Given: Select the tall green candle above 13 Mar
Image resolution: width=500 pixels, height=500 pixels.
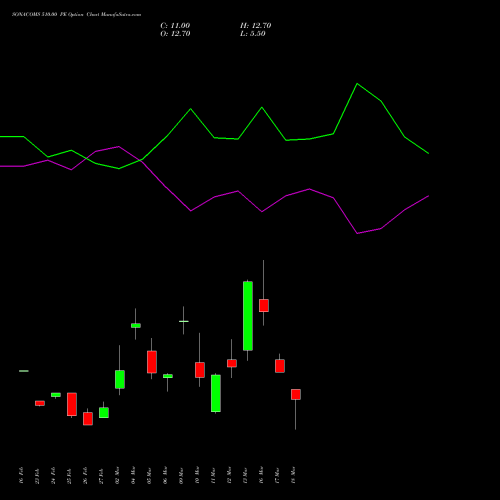Looking at the screenshot, I should click(248, 316).
